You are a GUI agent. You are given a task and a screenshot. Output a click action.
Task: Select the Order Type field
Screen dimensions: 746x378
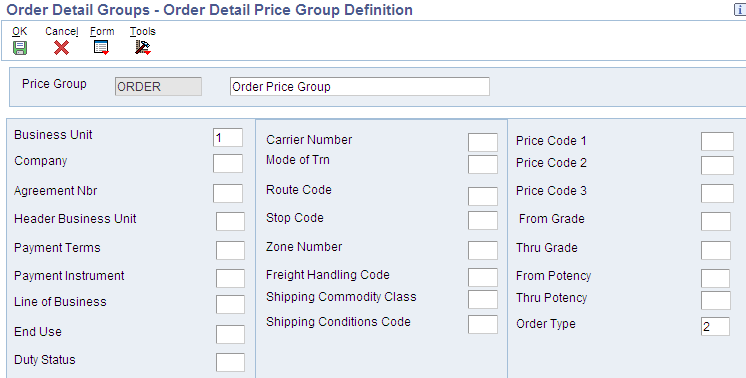(x=716, y=327)
